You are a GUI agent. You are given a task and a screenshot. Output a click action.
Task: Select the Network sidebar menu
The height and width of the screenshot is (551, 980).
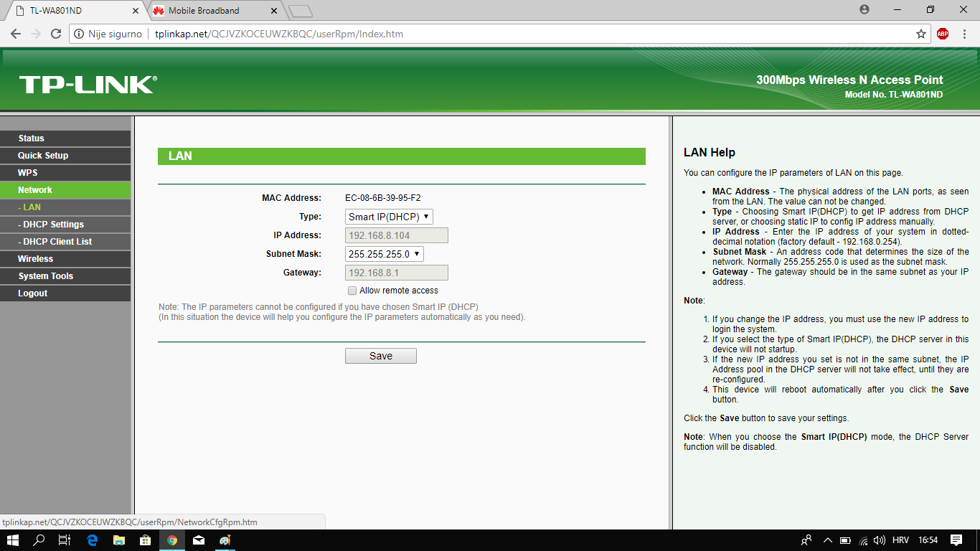65,190
